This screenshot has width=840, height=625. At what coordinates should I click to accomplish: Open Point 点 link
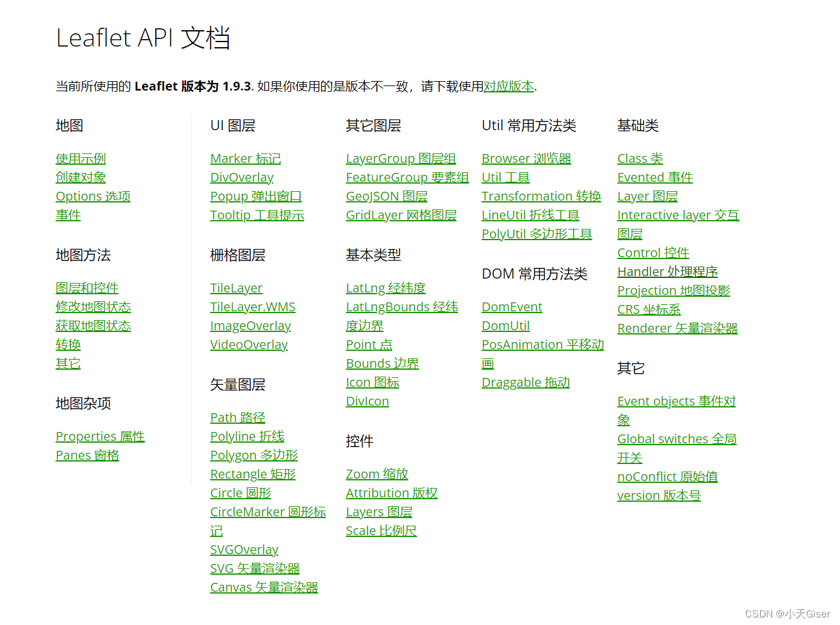[369, 345]
